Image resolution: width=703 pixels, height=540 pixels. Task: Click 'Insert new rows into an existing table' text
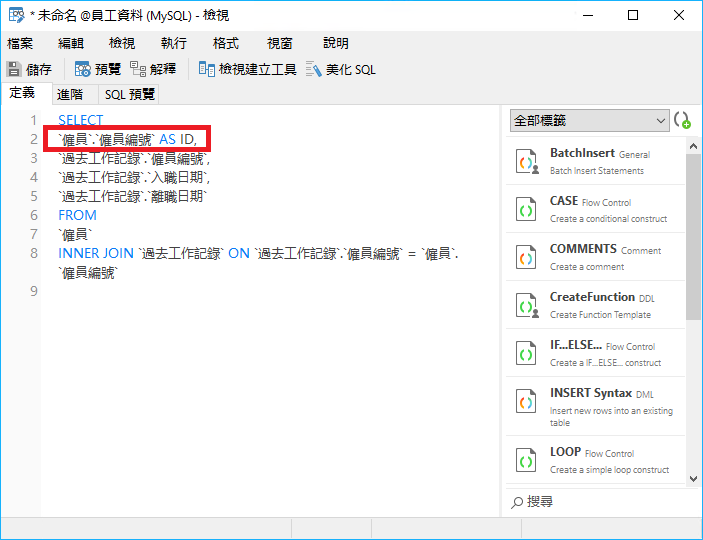(611, 417)
